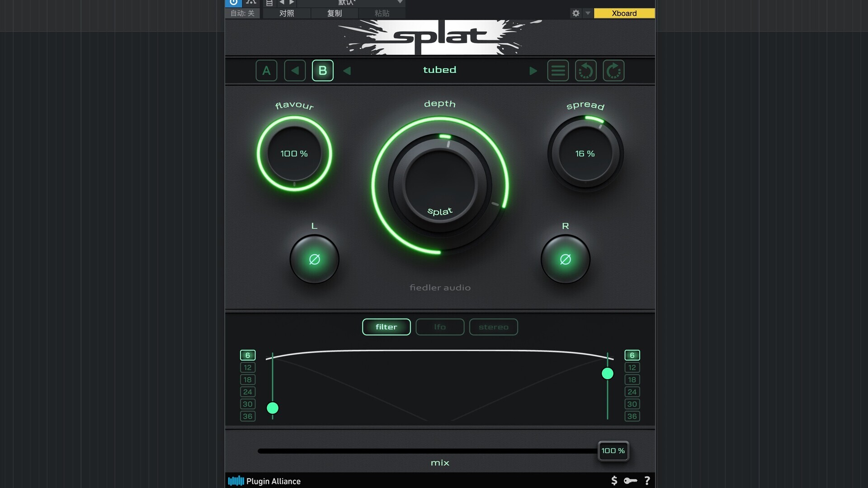Copy B settings to A with arrow button
868x488 pixels.
(295, 70)
